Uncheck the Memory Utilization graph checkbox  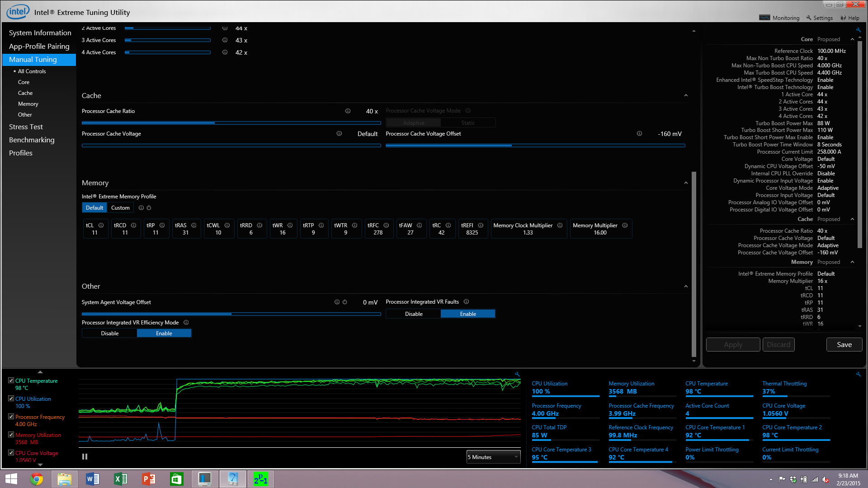(x=11, y=435)
